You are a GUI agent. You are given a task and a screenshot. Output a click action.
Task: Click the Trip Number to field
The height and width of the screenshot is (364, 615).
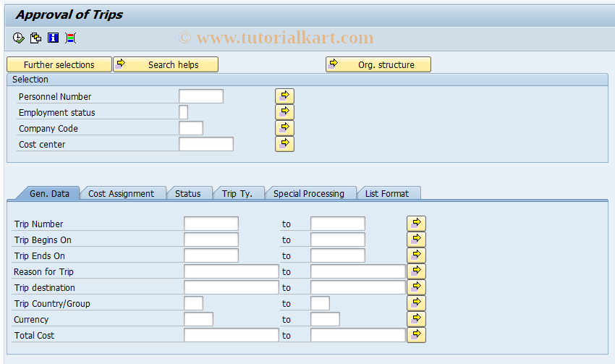coord(338,224)
